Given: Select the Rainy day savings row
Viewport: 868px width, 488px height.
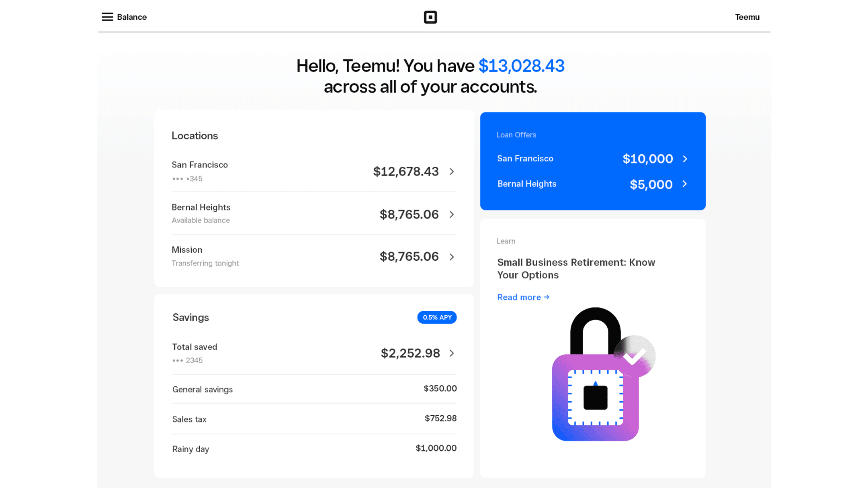Looking at the screenshot, I should click(314, 449).
